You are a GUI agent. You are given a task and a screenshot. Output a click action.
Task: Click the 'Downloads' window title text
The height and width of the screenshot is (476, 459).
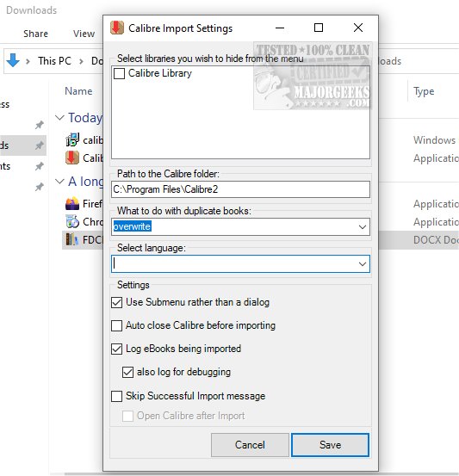click(32, 10)
